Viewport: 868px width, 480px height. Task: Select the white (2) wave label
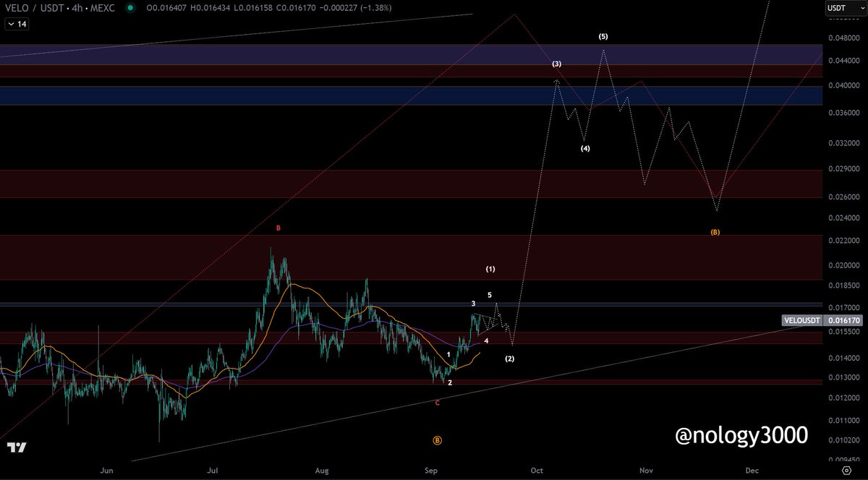coord(510,359)
